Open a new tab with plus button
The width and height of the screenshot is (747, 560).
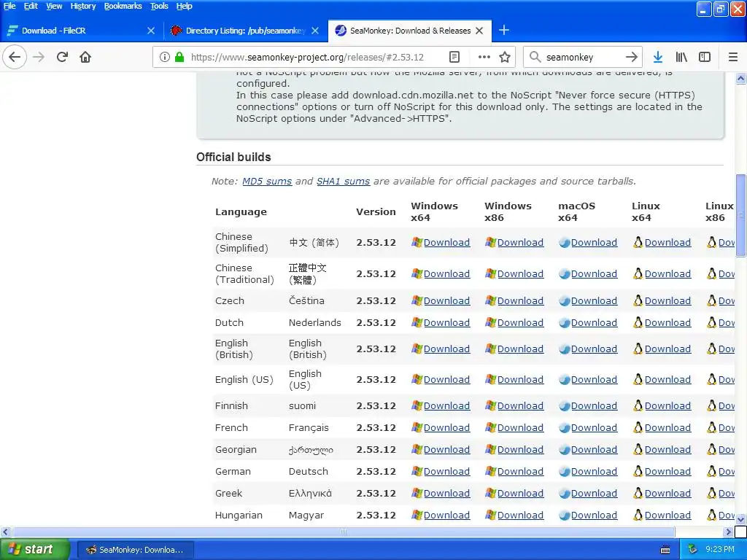[504, 31]
